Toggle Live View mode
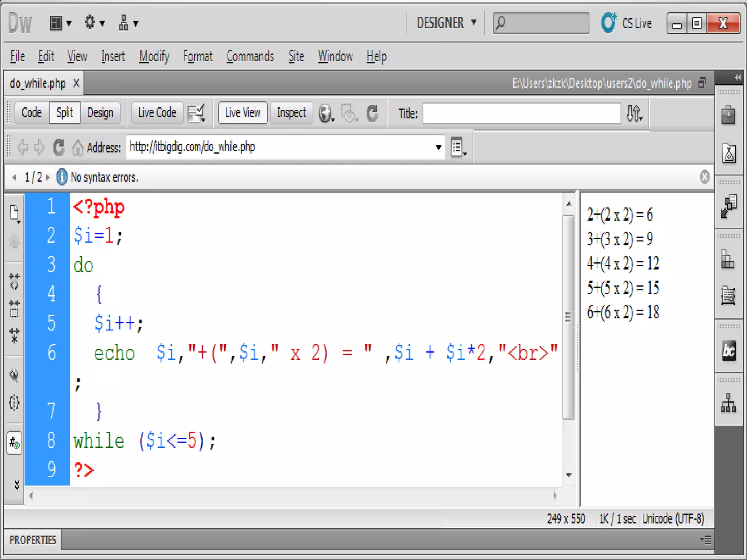Viewport: 747px width, 560px height. [243, 113]
